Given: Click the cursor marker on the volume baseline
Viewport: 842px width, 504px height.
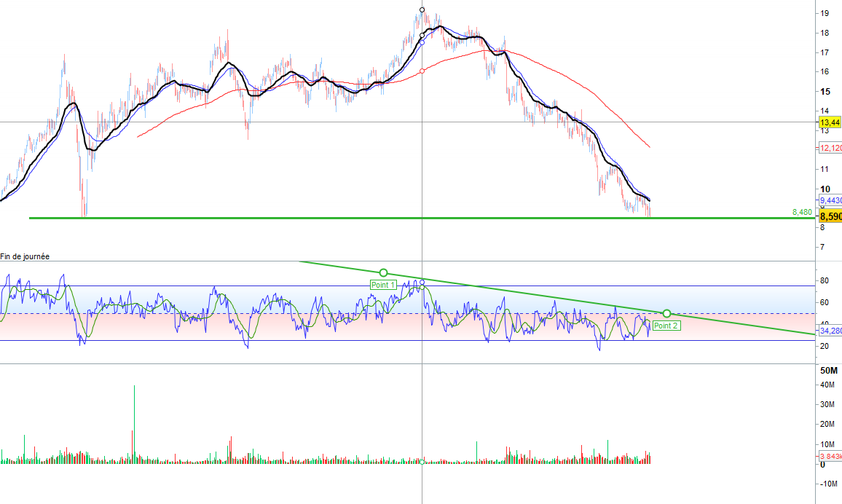Looking at the screenshot, I should (x=422, y=462).
